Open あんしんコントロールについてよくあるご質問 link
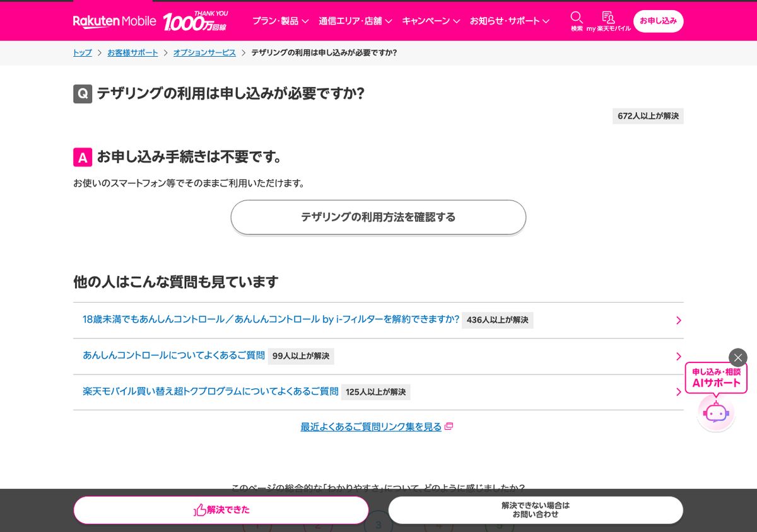Viewport: 757px width, 532px height. click(173, 356)
